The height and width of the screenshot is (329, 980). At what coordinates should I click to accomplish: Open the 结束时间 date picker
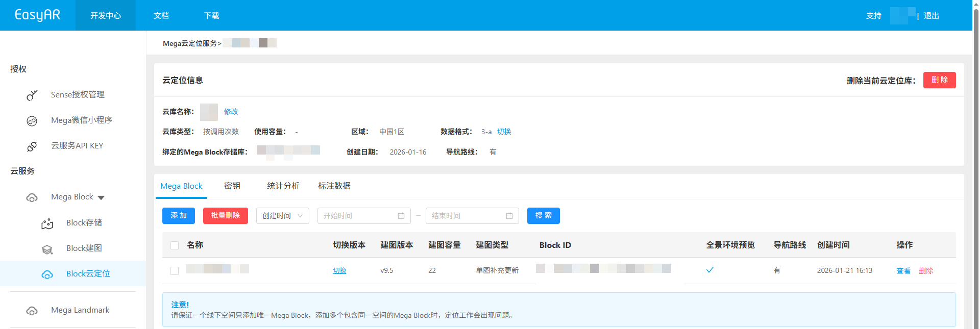(x=472, y=216)
